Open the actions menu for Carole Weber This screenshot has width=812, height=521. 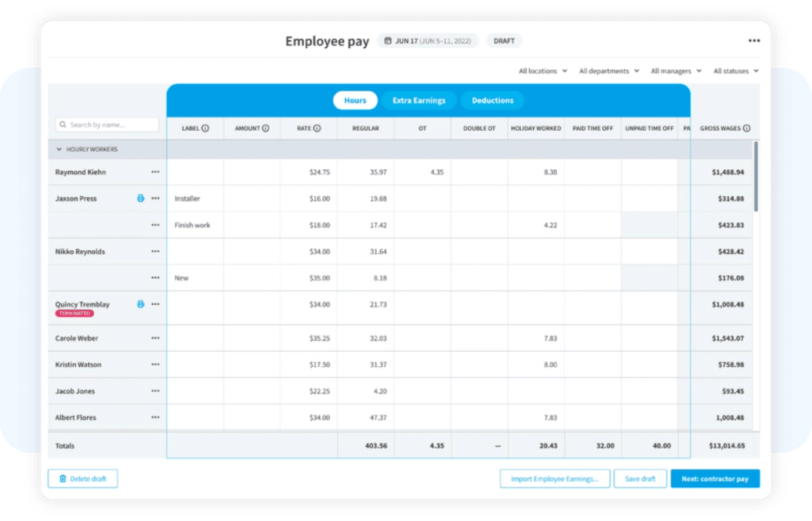coord(156,338)
